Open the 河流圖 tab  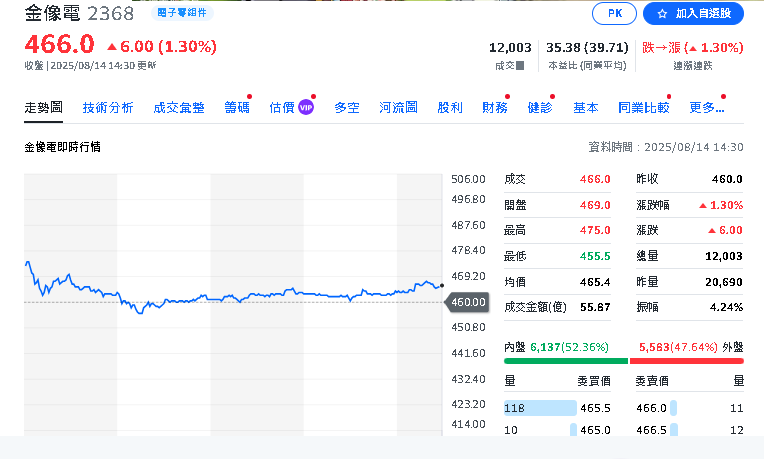click(x=398, y=108)
